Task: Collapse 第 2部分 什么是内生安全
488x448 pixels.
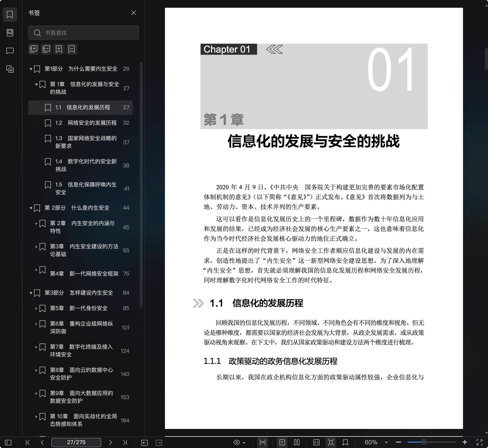Action: pyautogui.click(x=31, y=208)
